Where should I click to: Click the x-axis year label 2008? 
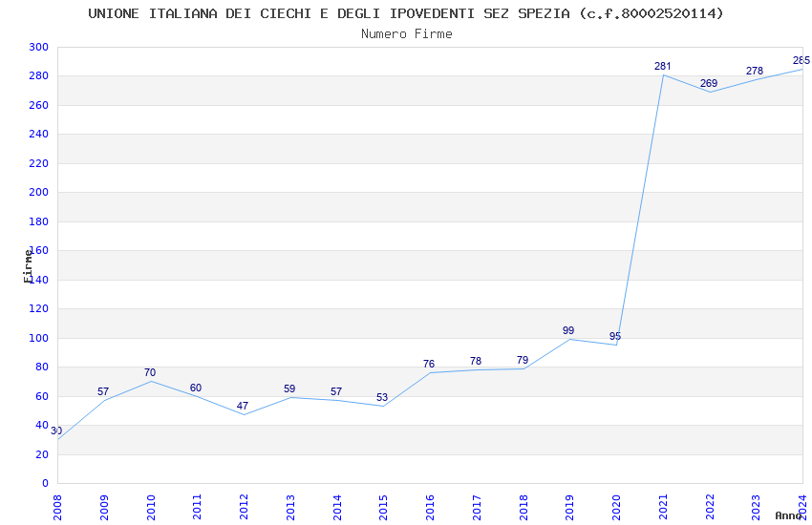[57, 507]
